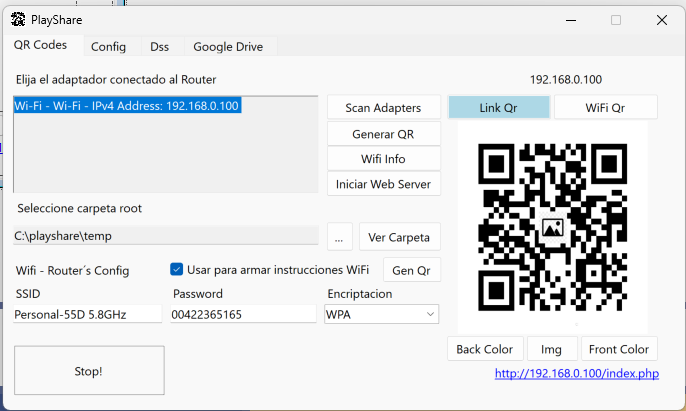
Task: Select the Link Qr button
Action: point(499,108)
